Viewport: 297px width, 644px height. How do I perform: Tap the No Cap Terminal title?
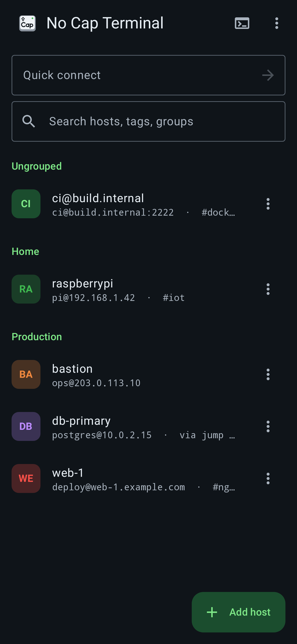point(105,23)
